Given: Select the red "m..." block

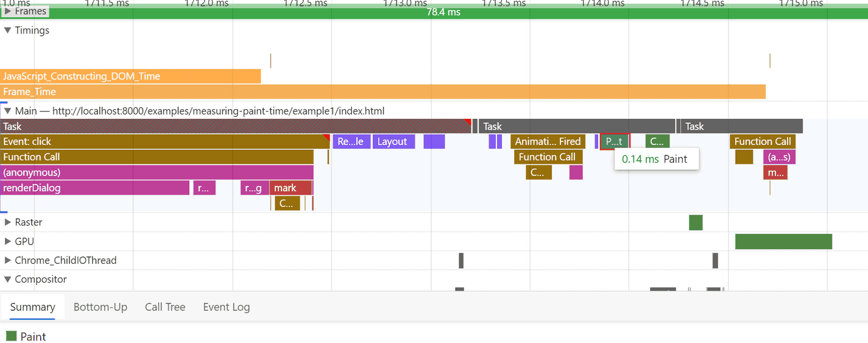Looking at the screenshot, I should coord(775,172).
